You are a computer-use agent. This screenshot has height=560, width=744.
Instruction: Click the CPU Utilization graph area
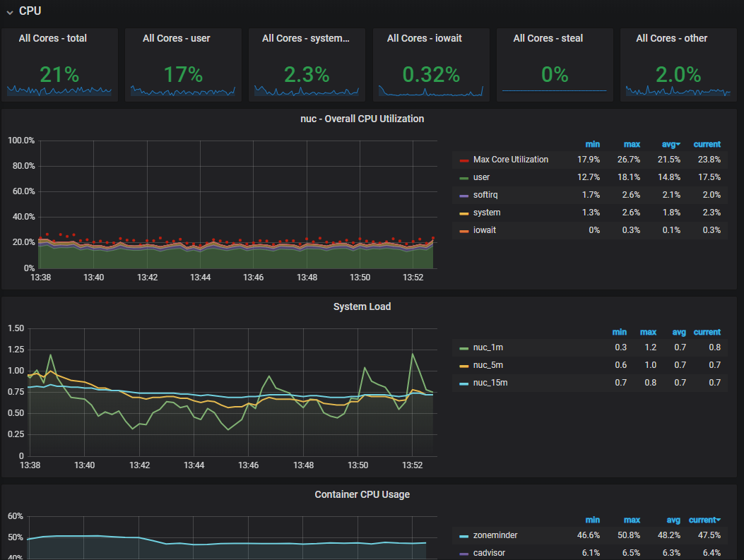237,204
